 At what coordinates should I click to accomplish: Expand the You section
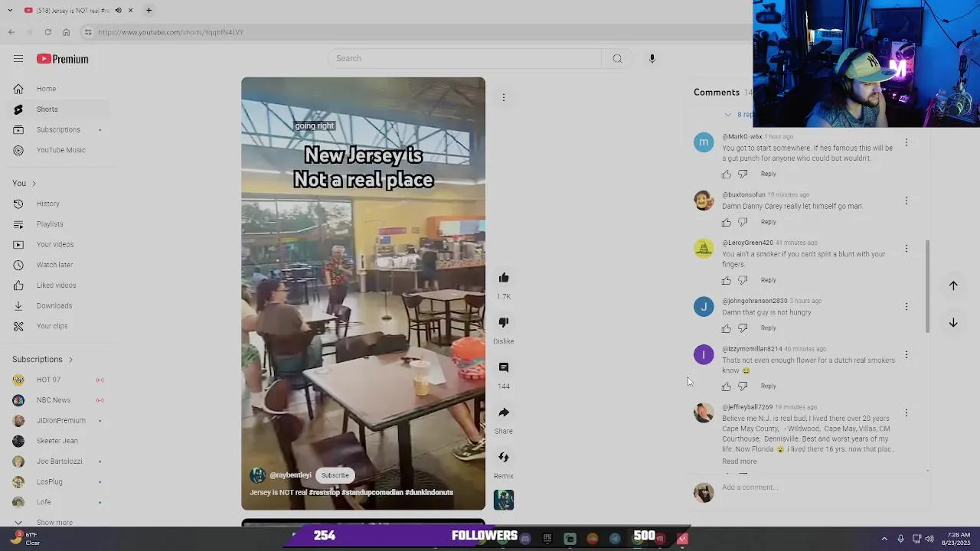coord(24,184)
